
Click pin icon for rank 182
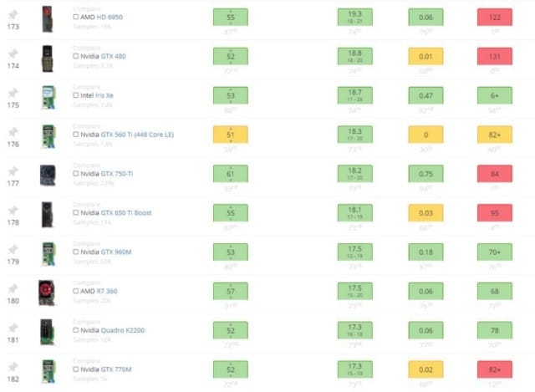tap(13, 367)
